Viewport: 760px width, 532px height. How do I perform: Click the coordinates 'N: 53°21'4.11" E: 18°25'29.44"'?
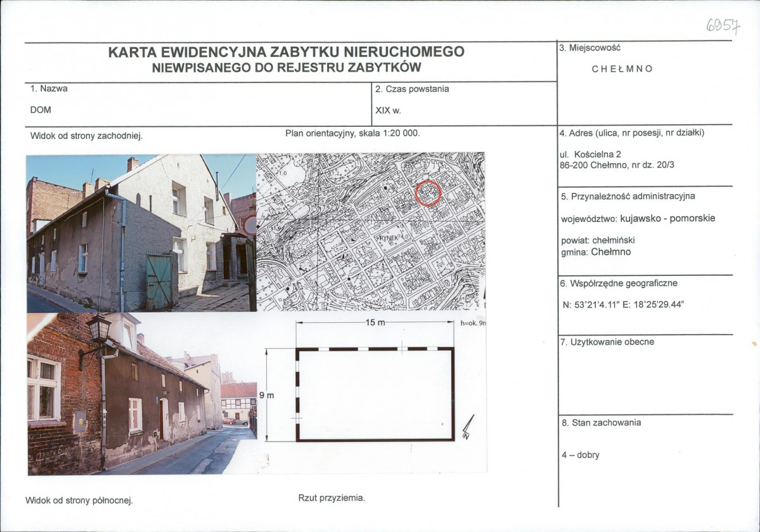point(623,305)
